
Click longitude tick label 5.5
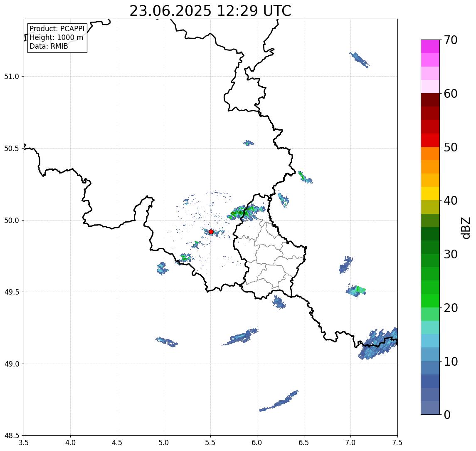[x=211, y=443]
